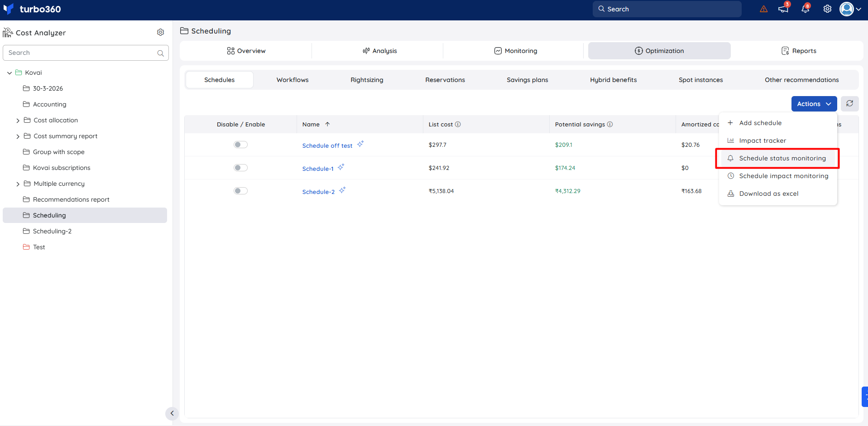Open the Reservations sub-tab
The width and height of the screenshot is (868, 426).
tap(445, 80)
